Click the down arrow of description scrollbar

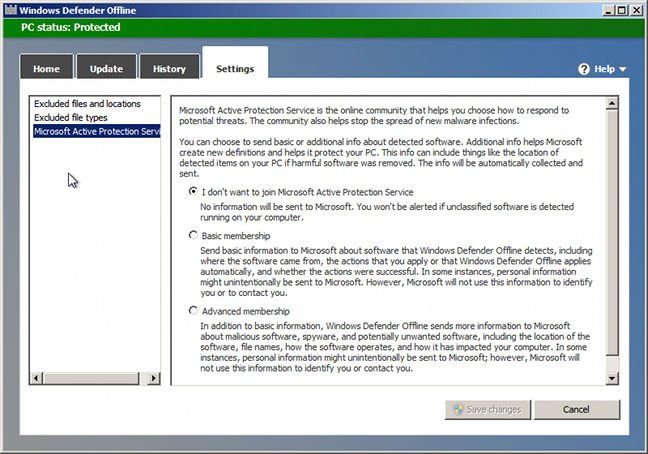click(x=612, y=378)
